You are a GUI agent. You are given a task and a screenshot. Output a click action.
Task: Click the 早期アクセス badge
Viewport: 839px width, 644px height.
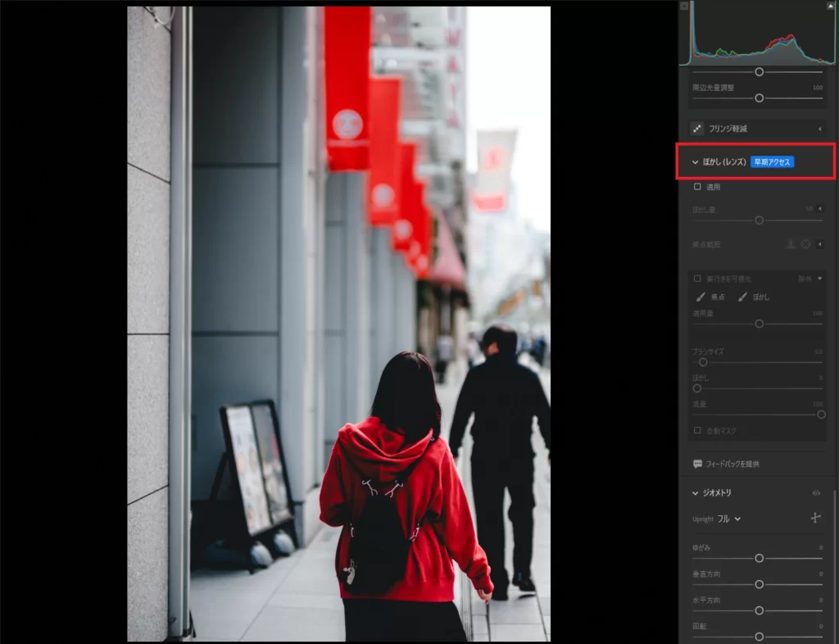pos(772,162)
